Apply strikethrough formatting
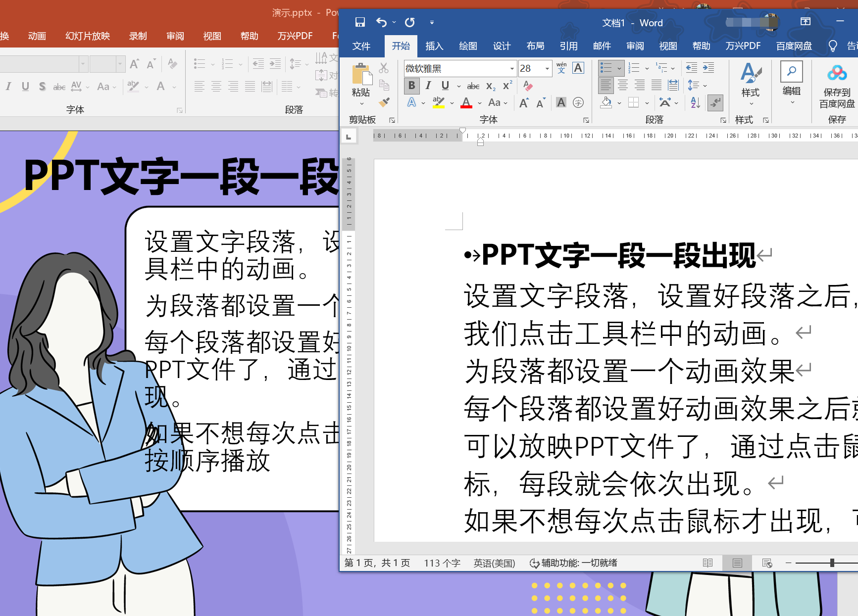Viewport: 858px width, 616px height. pyautogui.click(x=473, y=86)
